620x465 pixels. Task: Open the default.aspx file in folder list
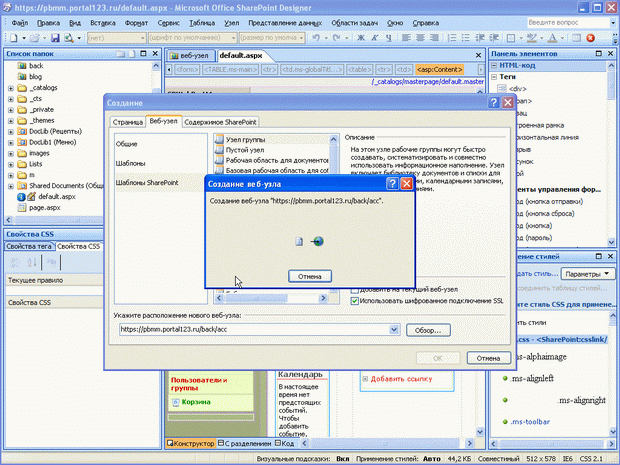[x=57, y=198]
